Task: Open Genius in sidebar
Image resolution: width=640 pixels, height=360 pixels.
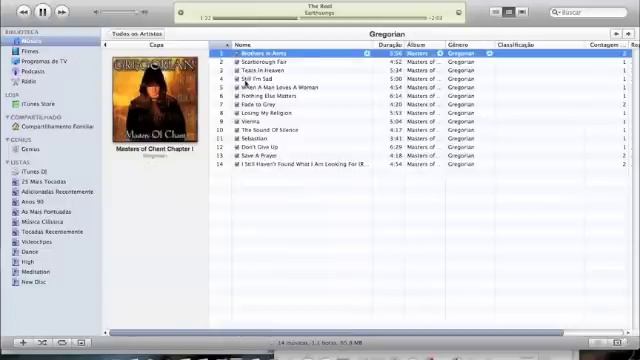Action: [30, 149]
